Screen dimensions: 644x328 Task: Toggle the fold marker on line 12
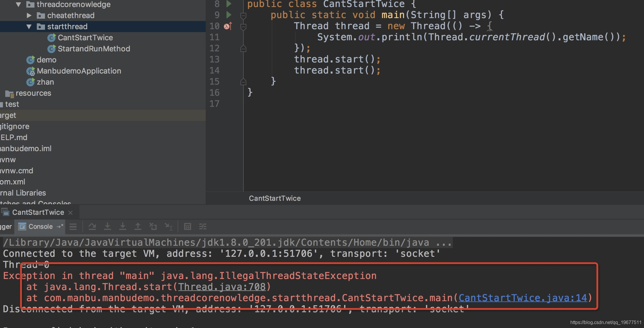point(243,49)
